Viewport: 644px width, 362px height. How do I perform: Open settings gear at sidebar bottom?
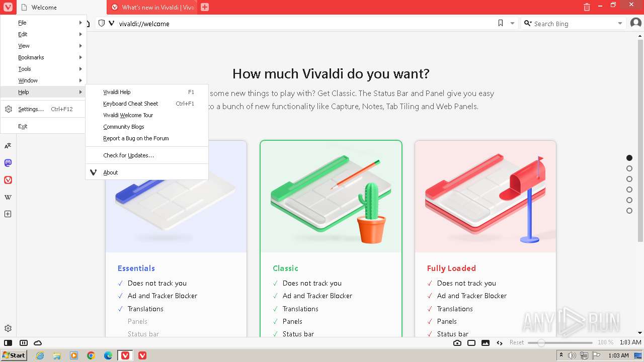pyautogui.click(x=8, y=328)
